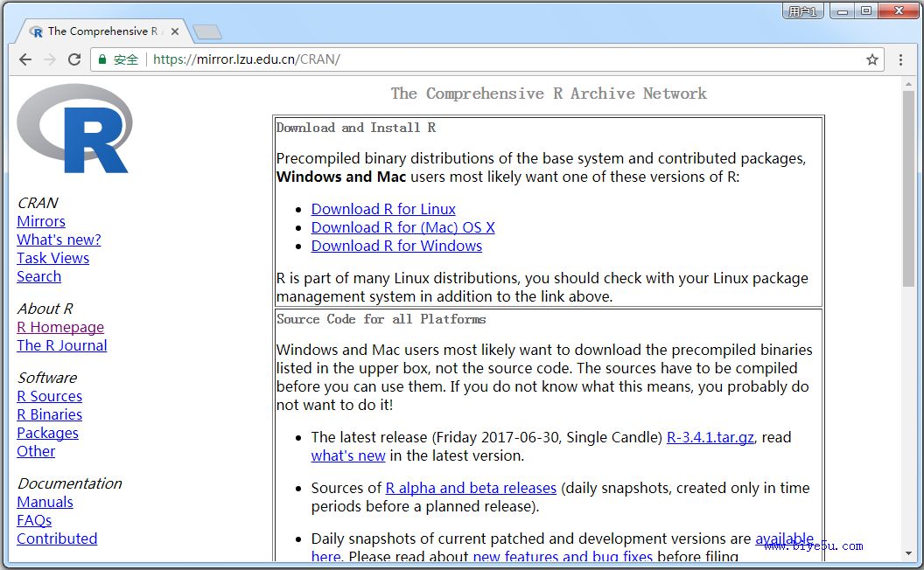This screenshot has width=924, height=570.
Task: Open Task Views link
Action: (53, 258)
